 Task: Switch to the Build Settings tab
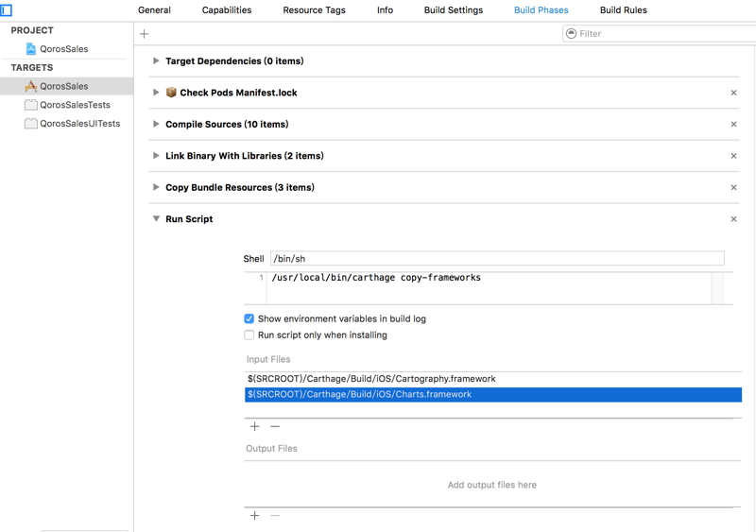pyautogui.click(x=453, y=10)
